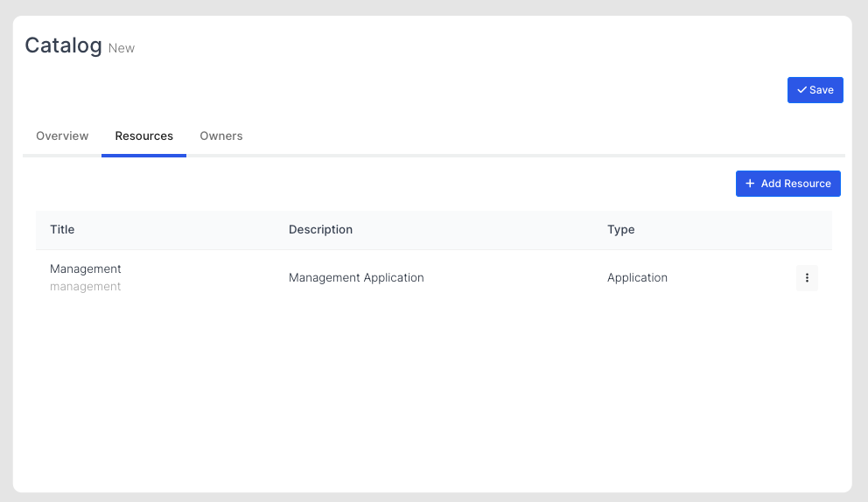Click the Catalog page heading
The width and height of the screenshot is (868, 502).
tap(63, 45)
